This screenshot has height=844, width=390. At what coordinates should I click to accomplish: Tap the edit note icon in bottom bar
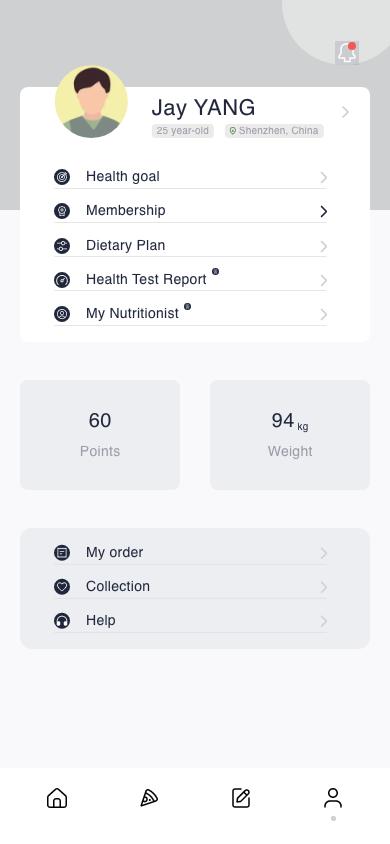pos(241,798)
